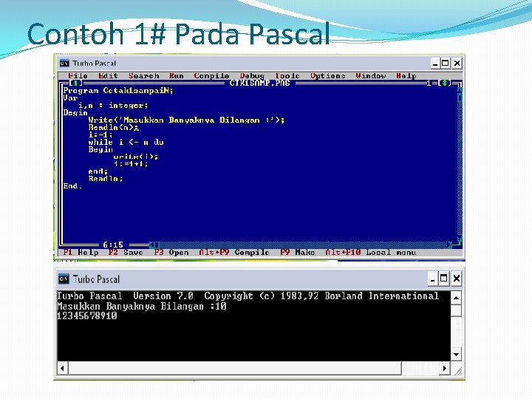Click the editor vertical scrollbar thumb
This screenshot has width=532, height=399.
(x=460, y=98)
